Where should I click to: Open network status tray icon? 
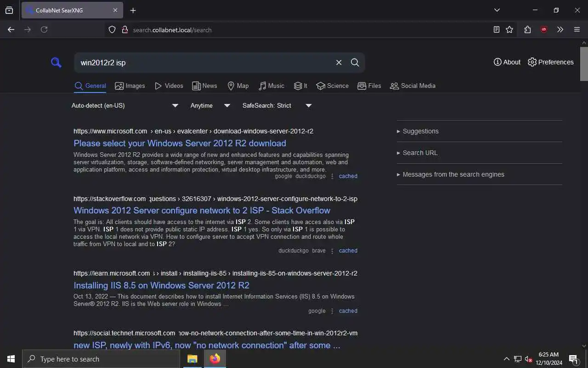click(x=518, y=359)
